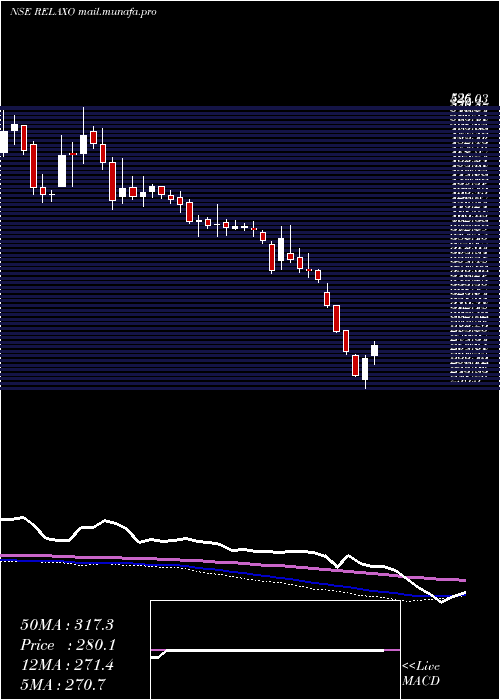500x700 pixels.
Task: Click the last white candlestick on the chart
Action: click(x=375, y=350)
